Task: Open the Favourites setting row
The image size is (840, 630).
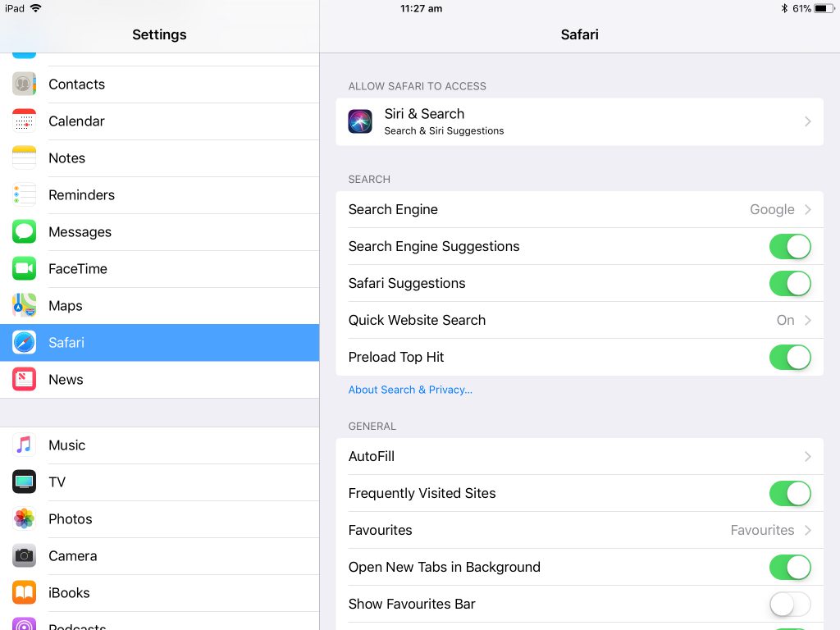Action: 580,531
